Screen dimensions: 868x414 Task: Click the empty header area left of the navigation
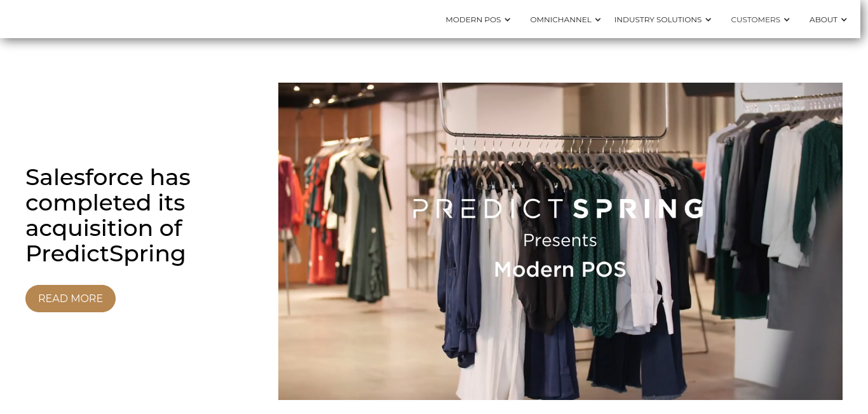point(216,19)
